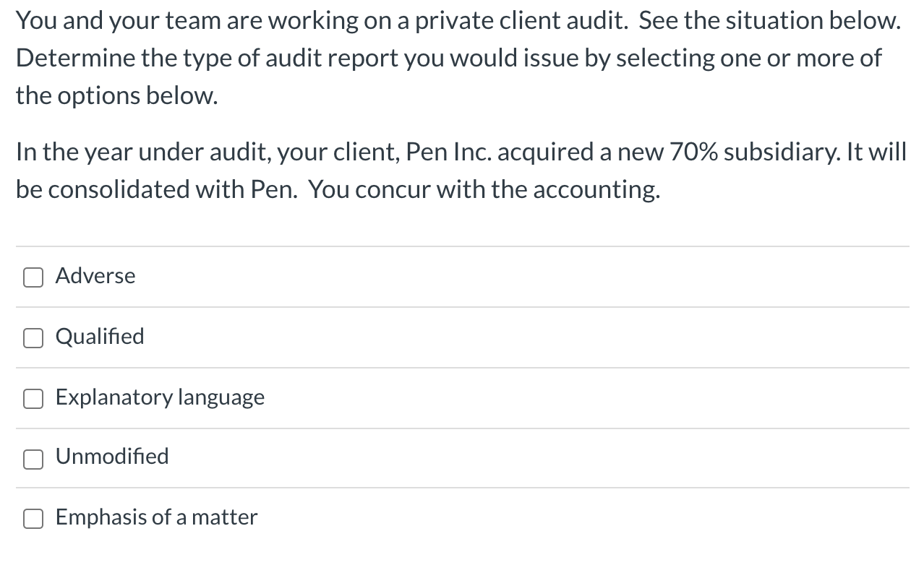Click the Qualified answer row

tap(289, 337)
